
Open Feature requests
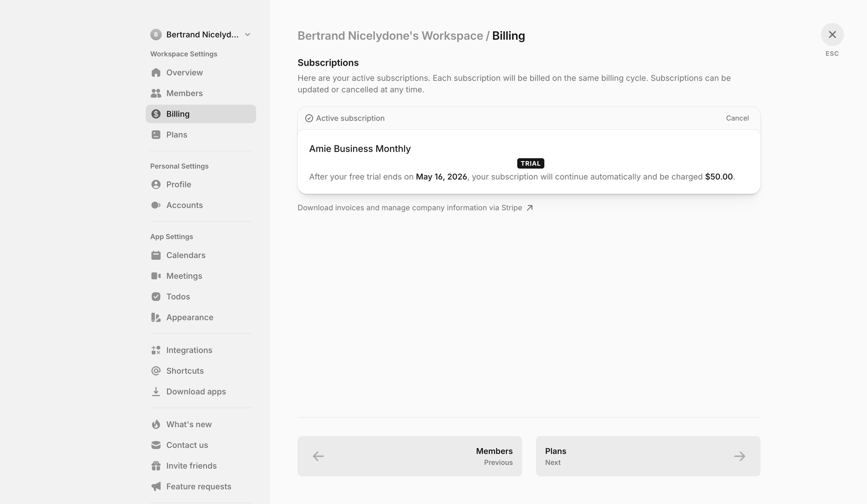tap(200, 486)
